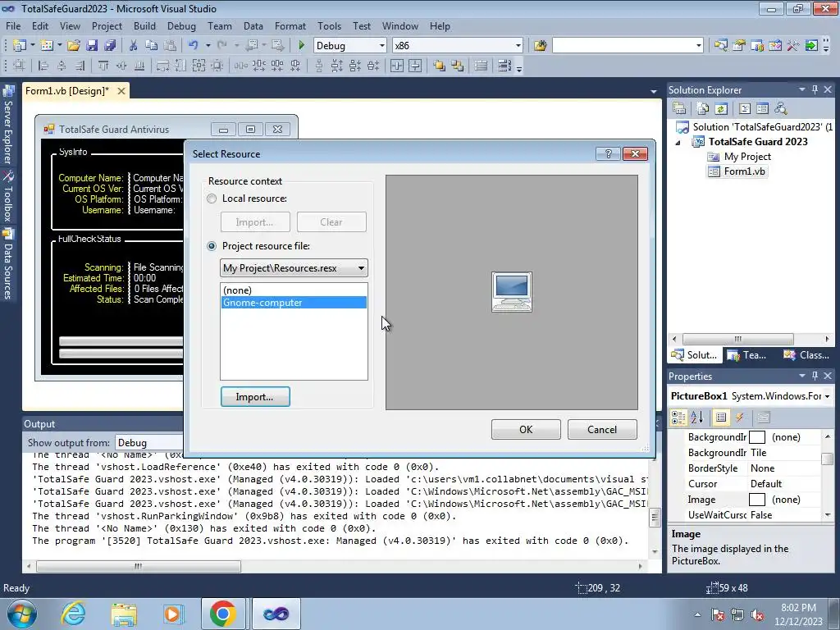Screen dimensions: 840x630
Task: Click the Toolbox hammer-and-wrench toolbar icon
Action: pyautogui.click(x=793, y=46)
